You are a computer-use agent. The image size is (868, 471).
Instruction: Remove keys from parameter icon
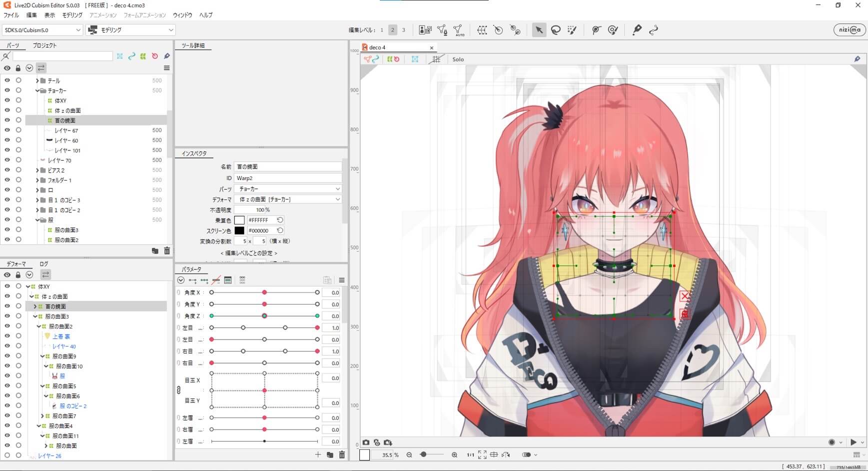click(x=216, y=280)
